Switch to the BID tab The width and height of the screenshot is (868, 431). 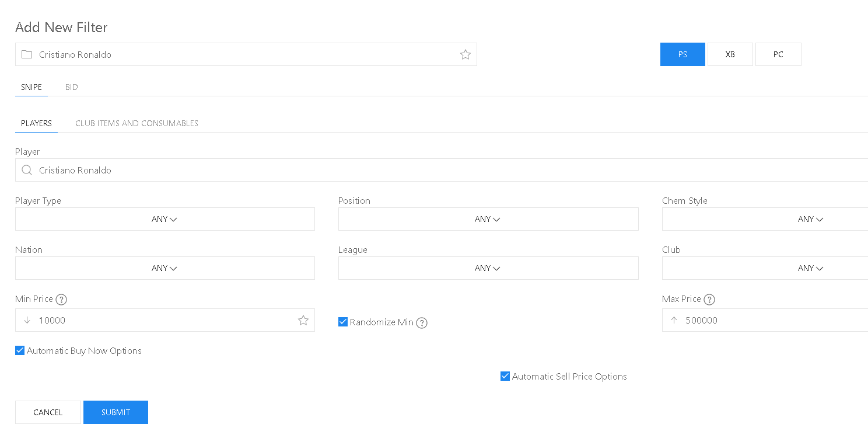pos(72,87)
